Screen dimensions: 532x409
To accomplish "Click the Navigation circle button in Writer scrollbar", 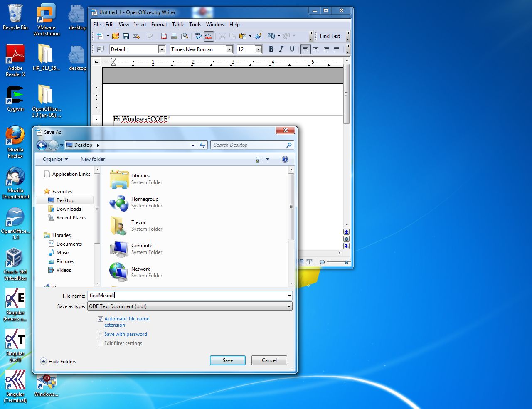I will tap(346, 239).
